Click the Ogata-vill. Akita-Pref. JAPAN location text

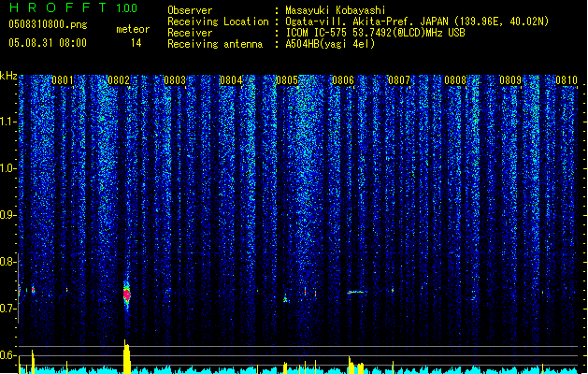(x=417, y=22)
